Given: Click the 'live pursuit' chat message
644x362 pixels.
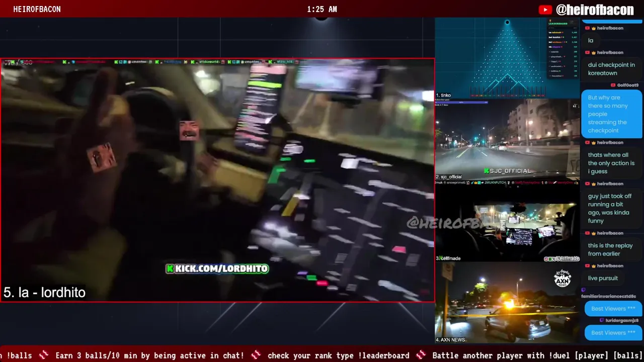Looking at the screenshot, I should [603, 278].
